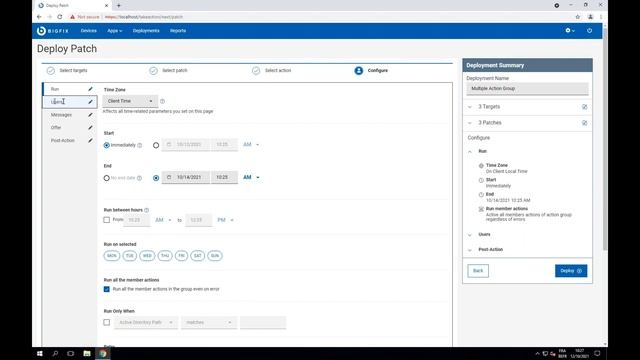Open the Active Directory Path dropdown
The height and width of the screenshot is (360, 640).
point(146,322)
